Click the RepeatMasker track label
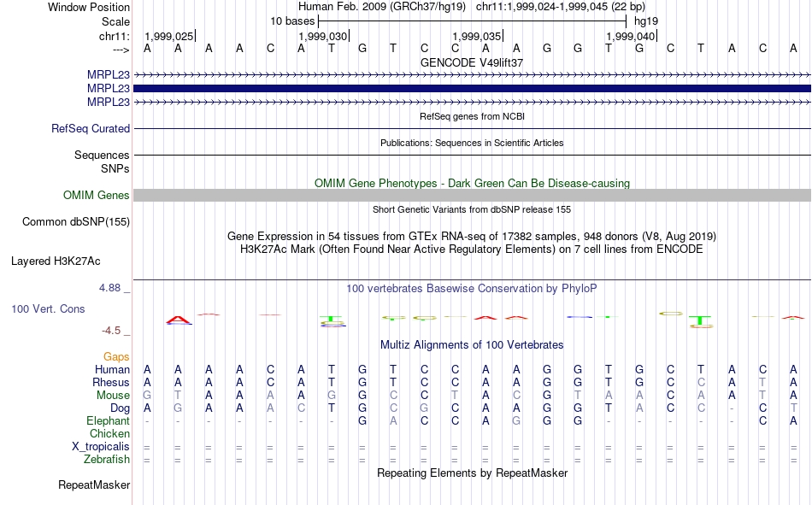This screenshot has height=505, width=812. 94,484
